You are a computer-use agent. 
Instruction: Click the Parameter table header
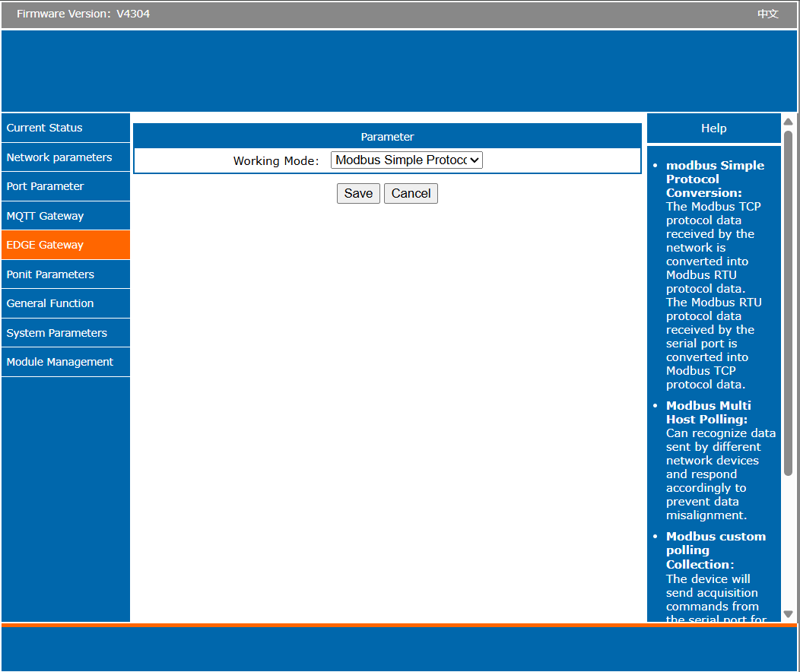387,137
